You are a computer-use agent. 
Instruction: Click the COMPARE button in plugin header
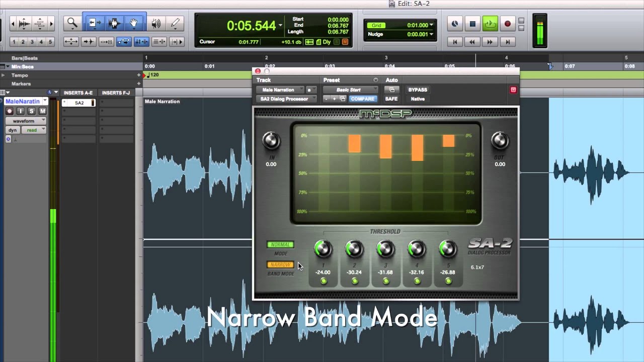click(362, 99)
